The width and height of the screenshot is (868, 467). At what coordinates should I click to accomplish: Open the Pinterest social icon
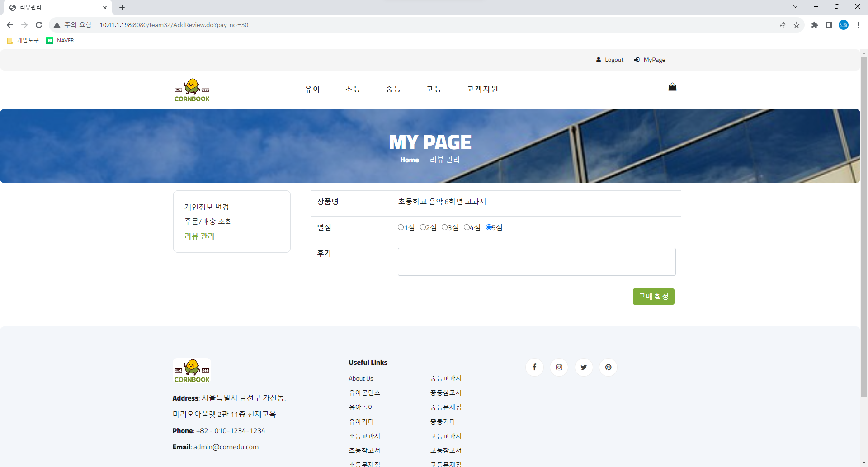(x=609, y=367)
